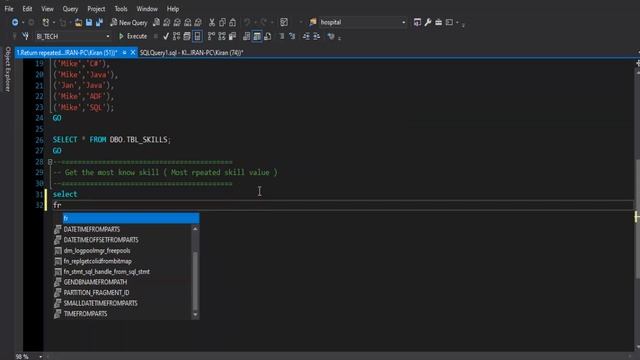Switch to SQLQuery1.sql tab
Viewport: 640px width, 360px height.
pyautogui.click(x=191, y=53)
